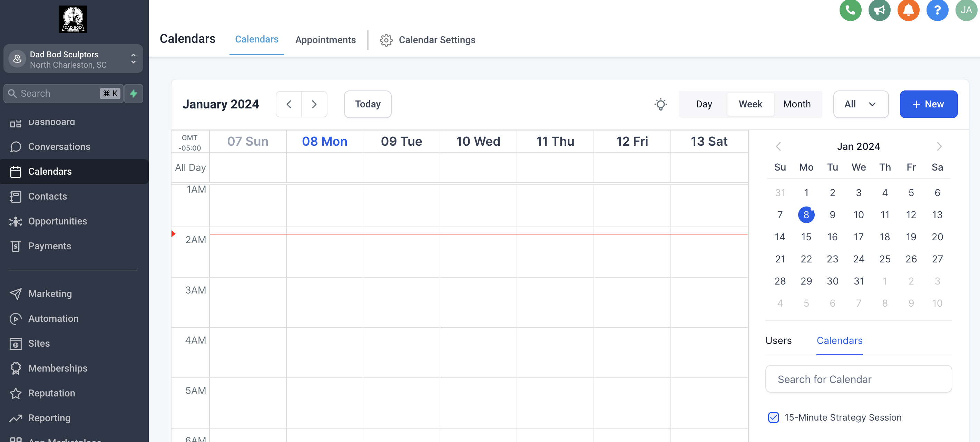
Task: Switch to the Users tab
Action: pyautogui.click(x=778, y=341)
